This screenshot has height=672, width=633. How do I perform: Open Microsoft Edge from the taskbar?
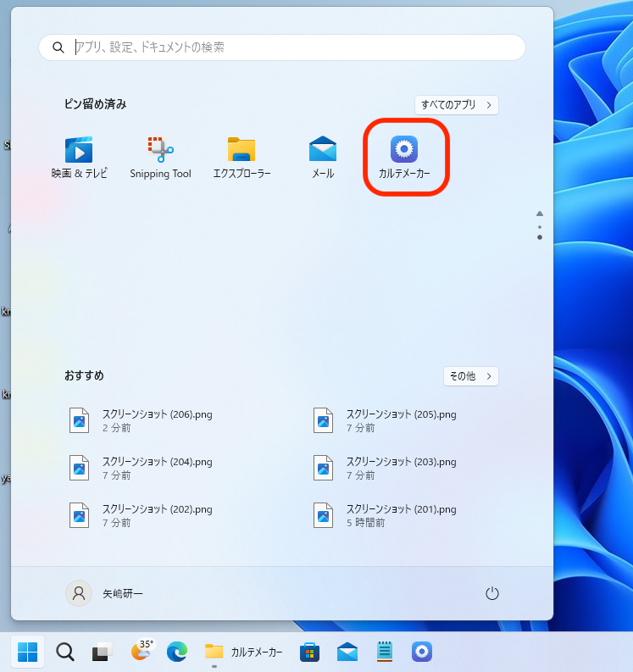[176, 652]
